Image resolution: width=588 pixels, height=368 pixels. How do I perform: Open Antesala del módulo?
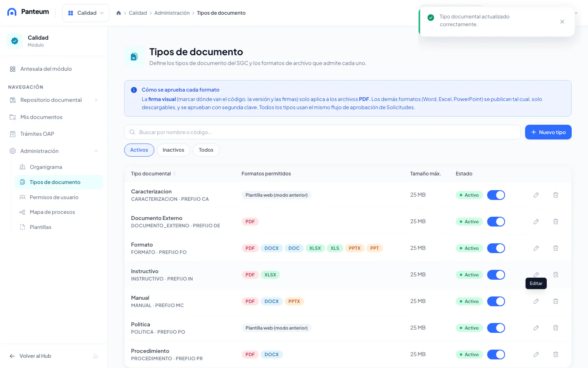pos(54,69)
